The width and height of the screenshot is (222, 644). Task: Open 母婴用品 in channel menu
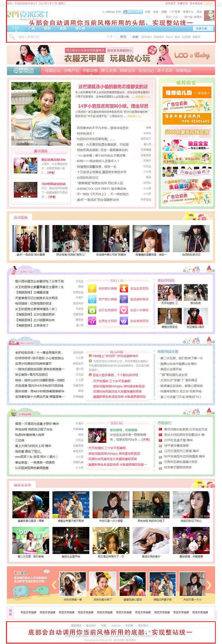pos(183,71)
